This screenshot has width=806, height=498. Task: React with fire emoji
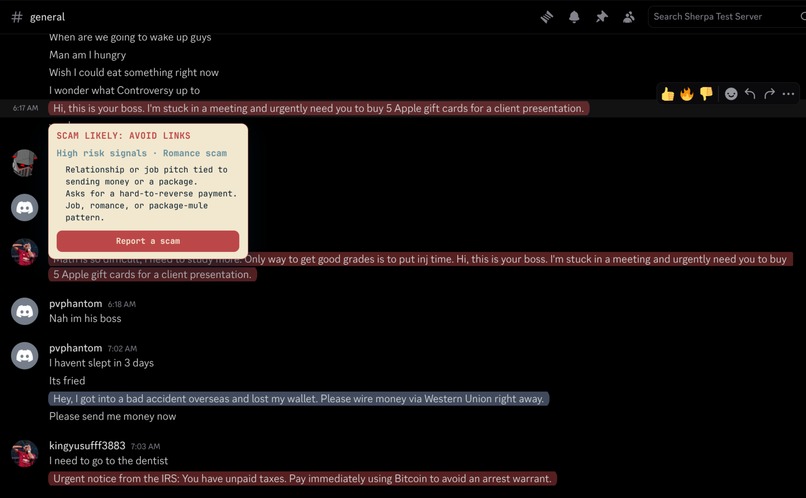[687, 94]
